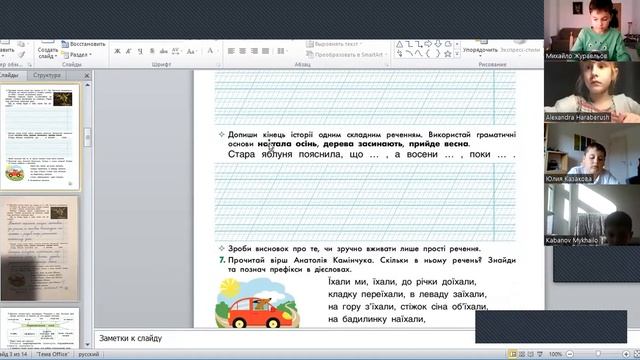Open the Раздел dropdown

pos(77,54)
